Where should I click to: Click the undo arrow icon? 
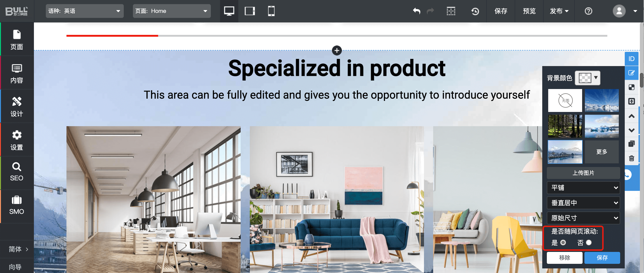(x=416, y=11)
